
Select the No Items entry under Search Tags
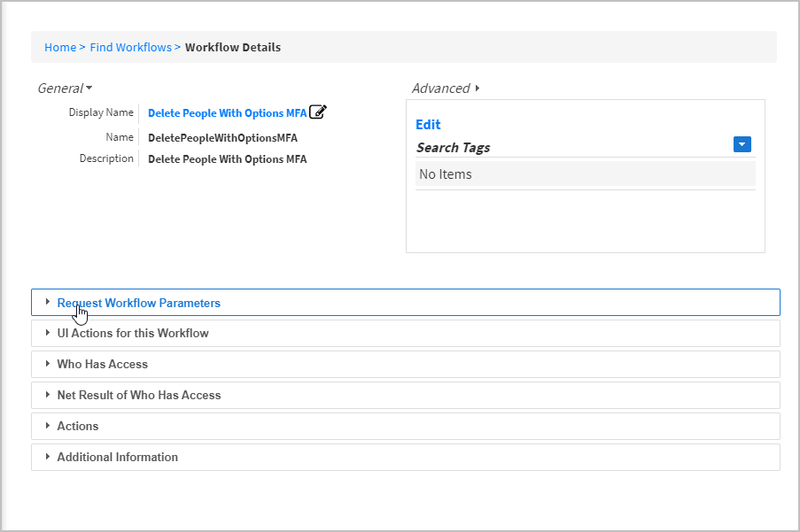445,173
